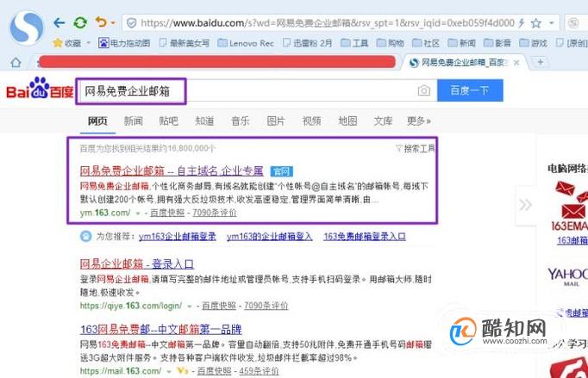
Task: Open 搜索工具 filter options
Action: (x=416, y=149)
